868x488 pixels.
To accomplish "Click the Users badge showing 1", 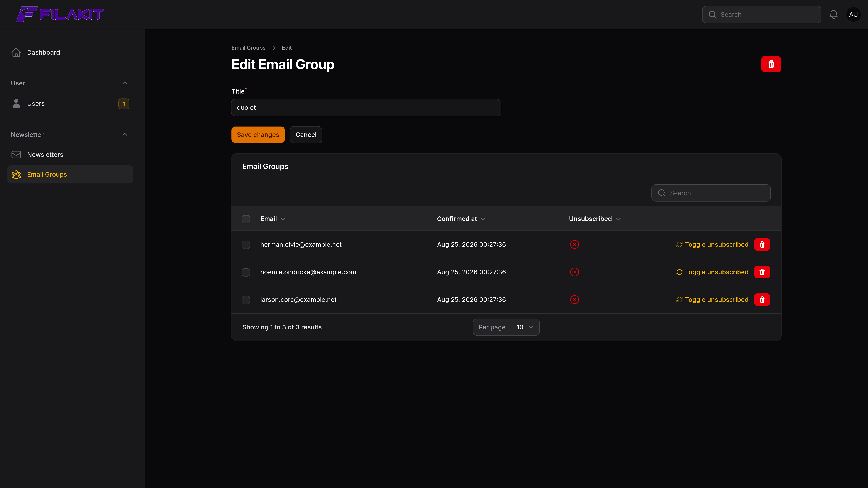I will tap(124, 104).
